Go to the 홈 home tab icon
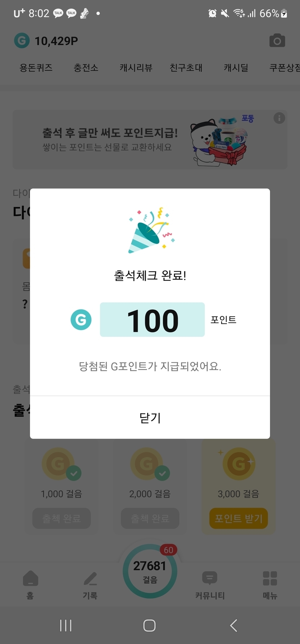300x644 pixels. pos(30,579)
